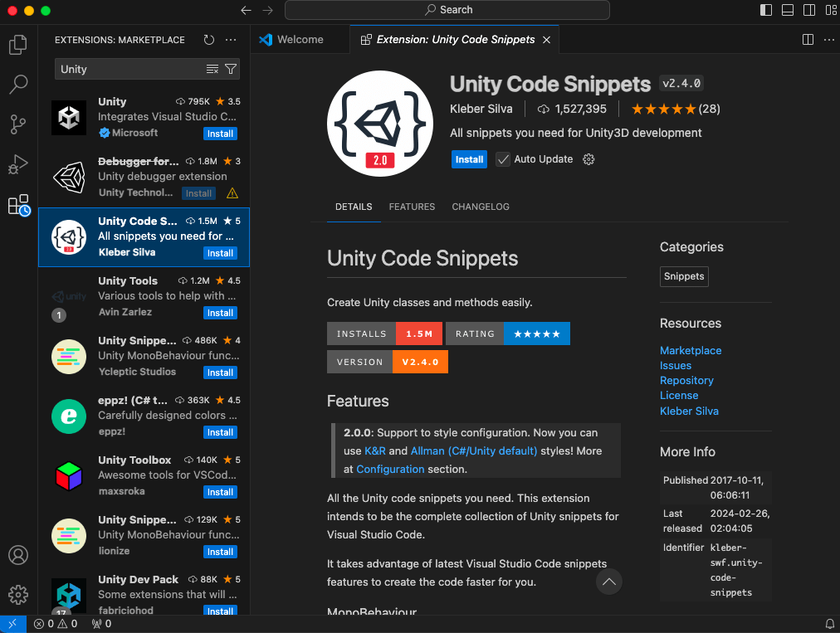Open the Marketplace resource link
This screenshot has height=633, width=840.
click(691, 350)
